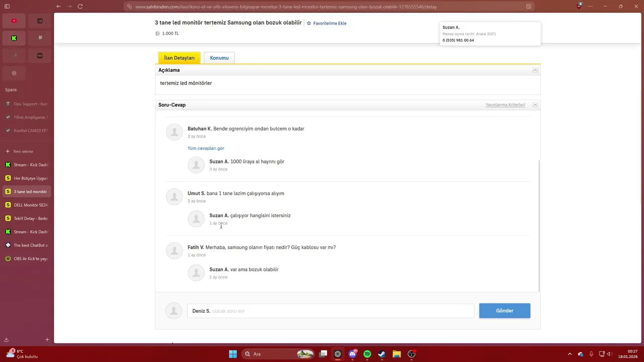Image resolution: width=644 pixels, height=362 pixels.
Task: Collapse the Soru-Cevap section
Action: (x=535, y=105)
